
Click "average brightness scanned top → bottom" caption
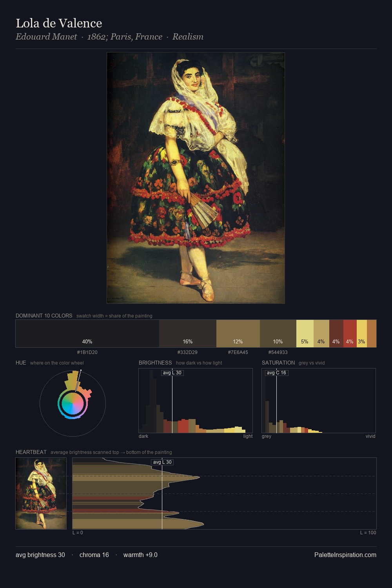click(x=111, y=452)
